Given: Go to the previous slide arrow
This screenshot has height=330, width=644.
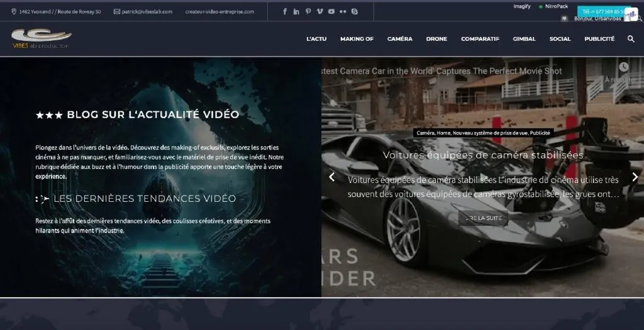Looking at the screenshot, I should coord(332,177).
